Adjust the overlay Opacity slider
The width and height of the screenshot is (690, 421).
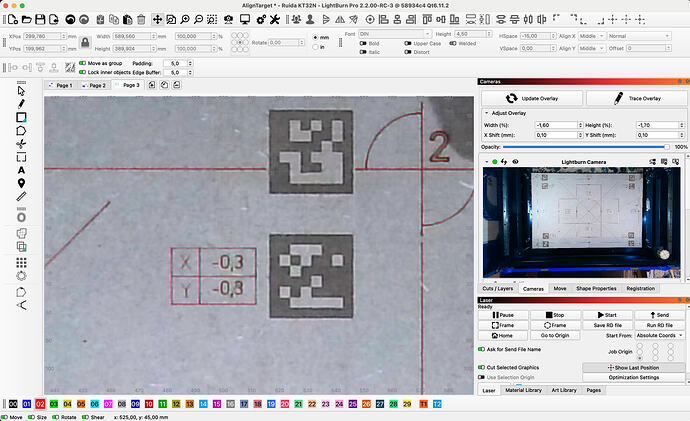[586, 147]
